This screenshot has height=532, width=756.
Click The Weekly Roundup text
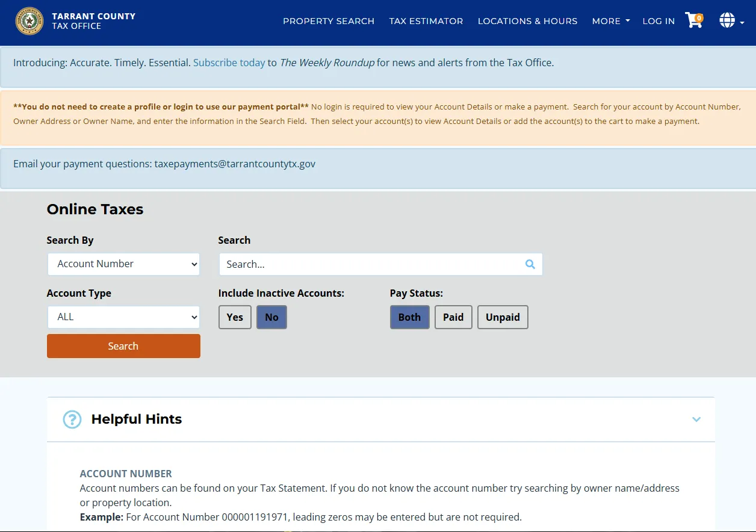[327, 63]
